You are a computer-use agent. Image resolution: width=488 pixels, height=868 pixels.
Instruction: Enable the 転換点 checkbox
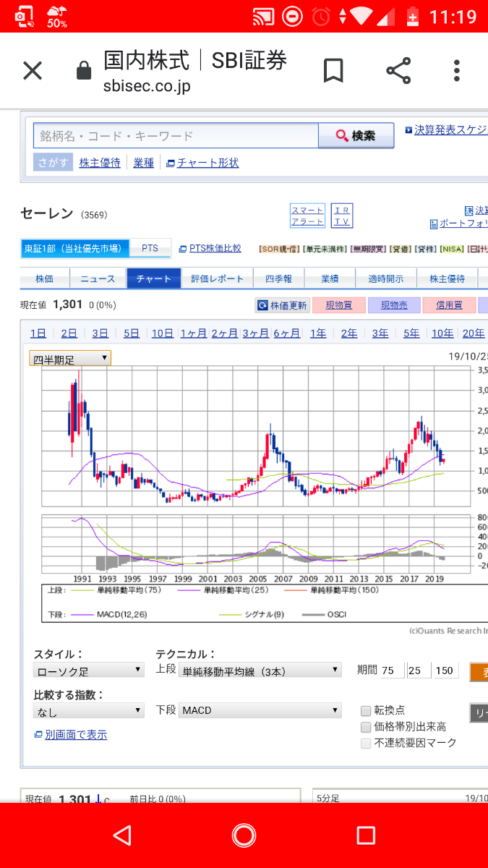click(367, 710)
